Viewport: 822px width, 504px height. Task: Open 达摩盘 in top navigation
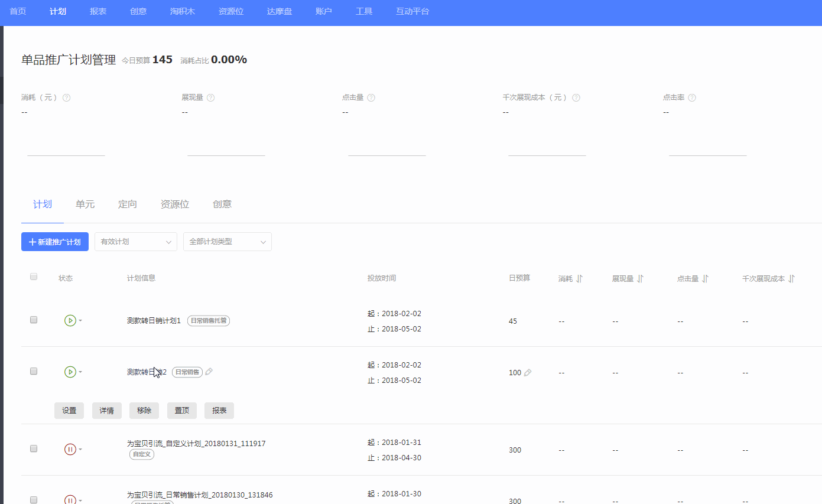point(280,11)
